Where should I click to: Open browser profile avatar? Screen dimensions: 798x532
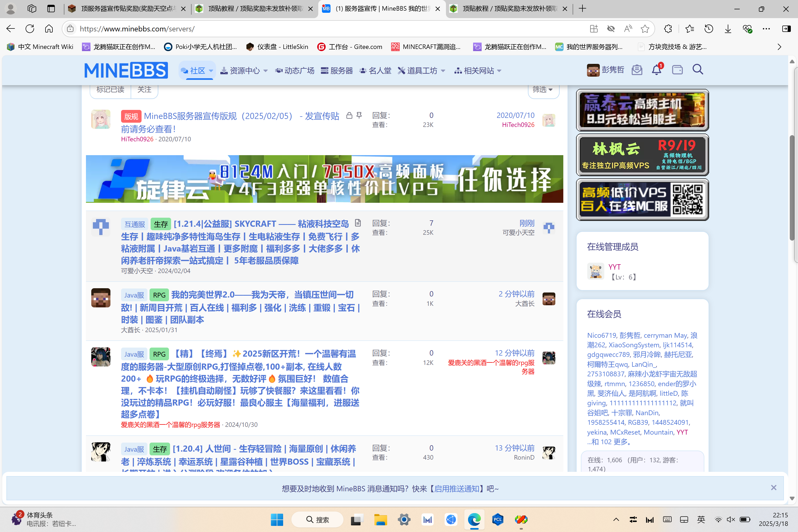pyautogui.click(x=11, y=9)
